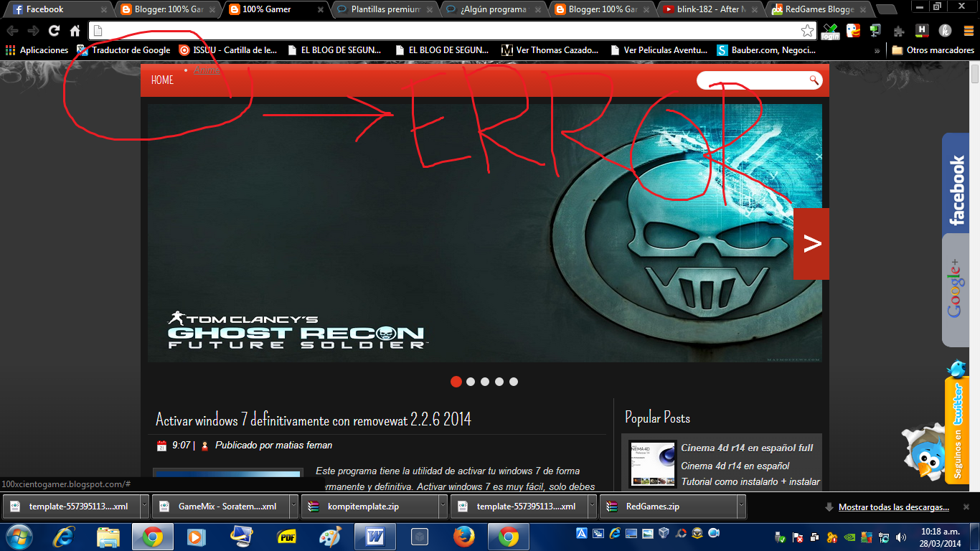Go to the Chrome home page icon

tap(75, 31)
